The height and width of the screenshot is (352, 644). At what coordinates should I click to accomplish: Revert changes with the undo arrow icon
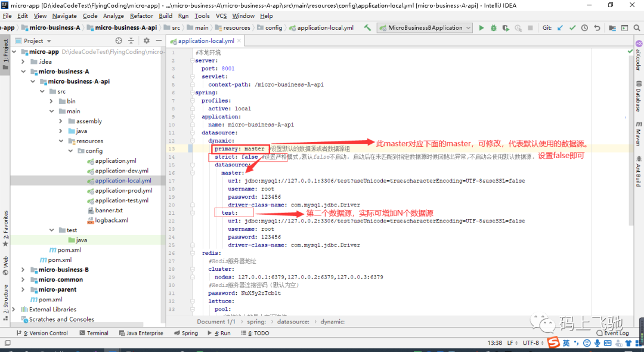point(597,28)
